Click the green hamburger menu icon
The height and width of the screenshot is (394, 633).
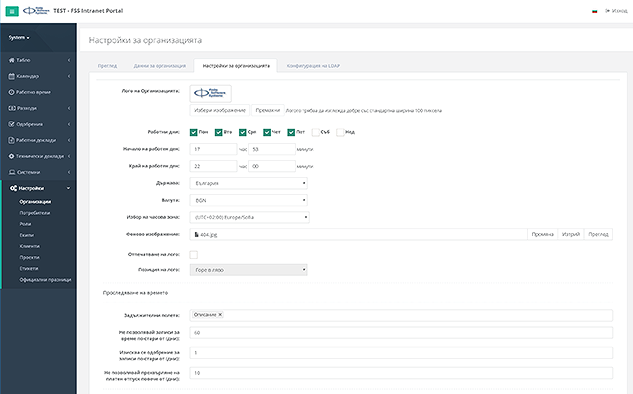12,11
